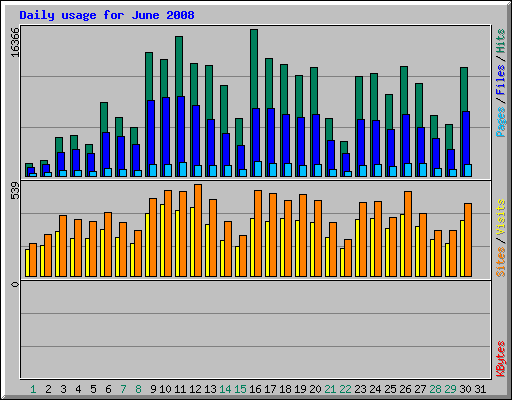Click day 24 on the date axis
The height and width of the screenshot is (400, 512).
(375, 389)
